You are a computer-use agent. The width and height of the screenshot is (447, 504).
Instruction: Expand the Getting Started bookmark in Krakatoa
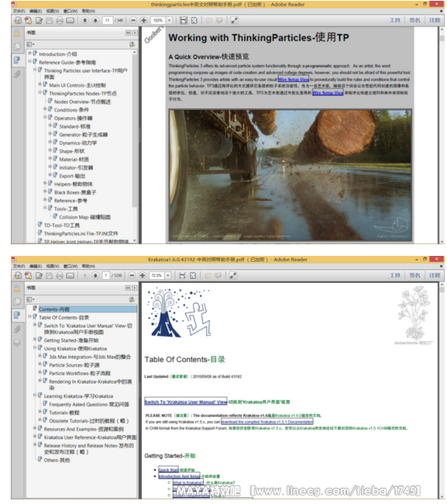pyautogui.click(x=35, y=340)
